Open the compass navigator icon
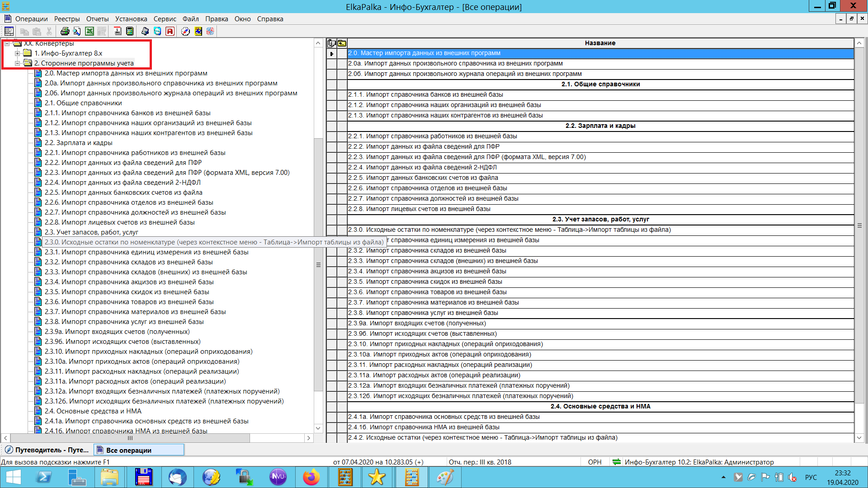868x488 pixels. [x=185, y=31]
